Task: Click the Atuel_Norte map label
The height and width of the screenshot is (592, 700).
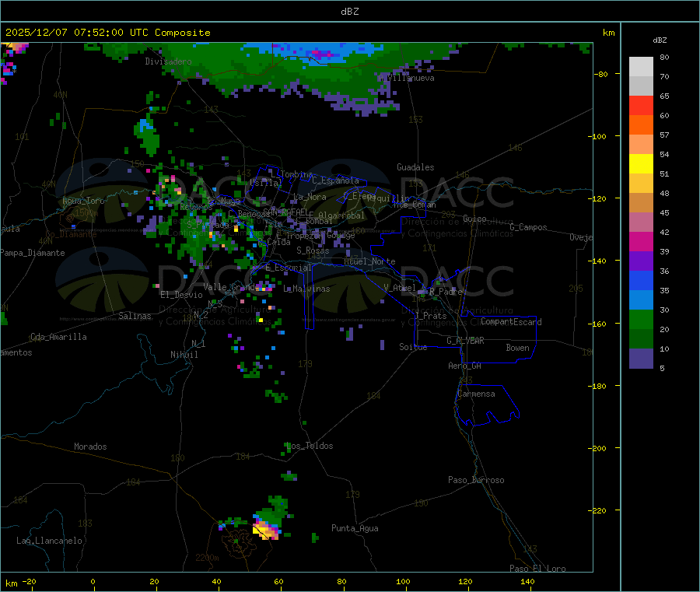Action: (x=369, y=261)
